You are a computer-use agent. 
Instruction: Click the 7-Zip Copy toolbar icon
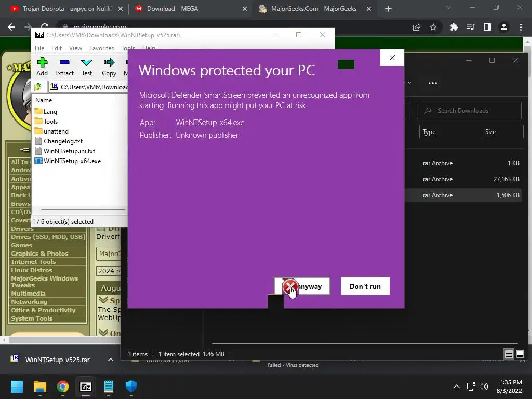click(109, 62)
